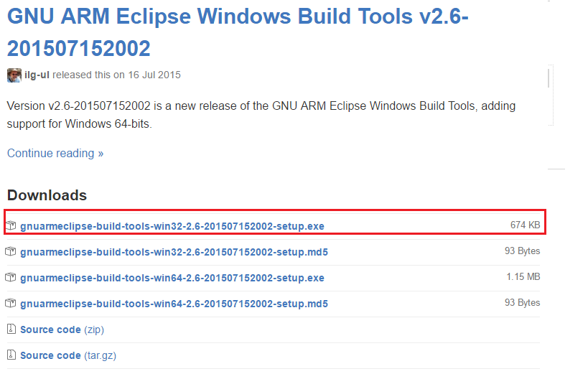Download gnuarmeclipse win32 setup.exe file
This screenshot has height=374, width=588.
172,226
